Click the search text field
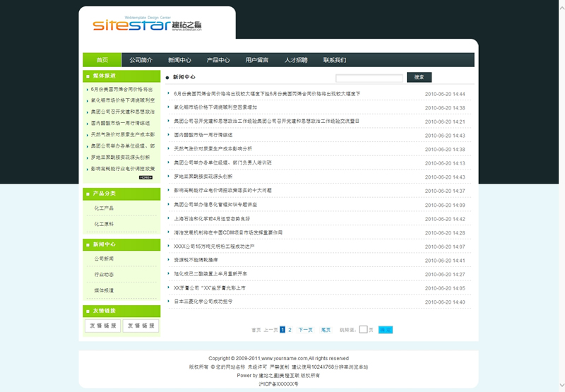The width and height of the screenshot is (565, 392). [x=369, y=78]
